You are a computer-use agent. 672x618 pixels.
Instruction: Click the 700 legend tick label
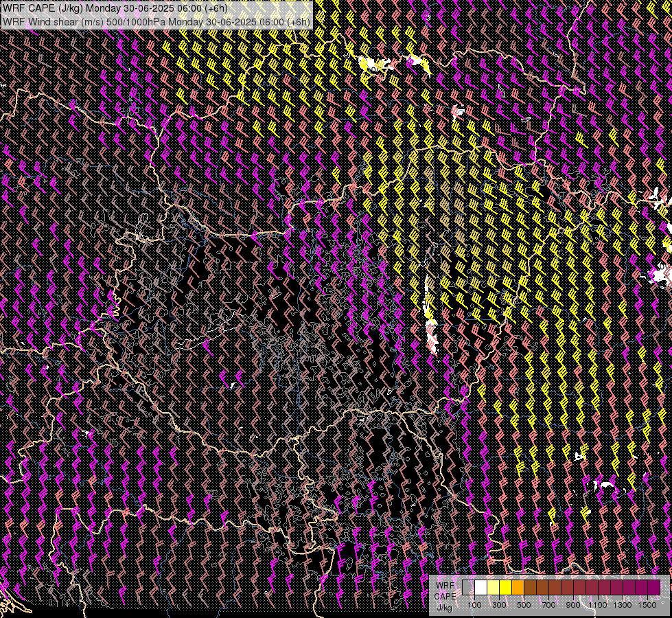tap(548, 605)
